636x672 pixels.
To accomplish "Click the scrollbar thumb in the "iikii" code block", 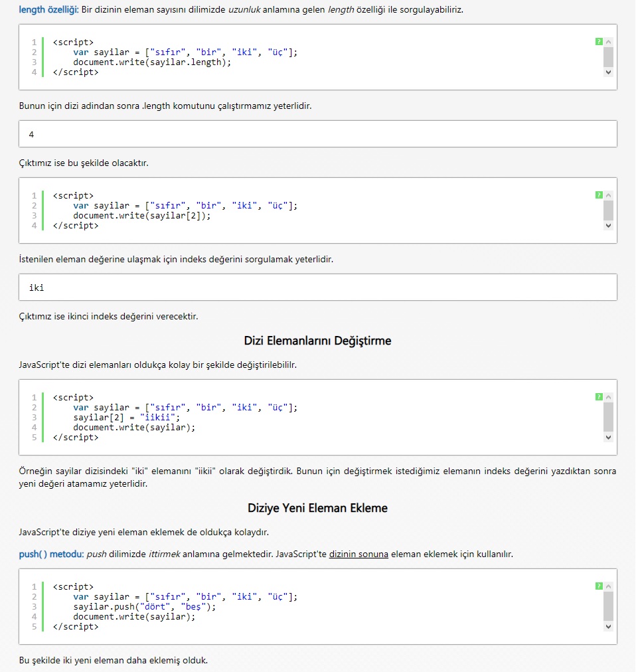I will (x=608, y=417).
